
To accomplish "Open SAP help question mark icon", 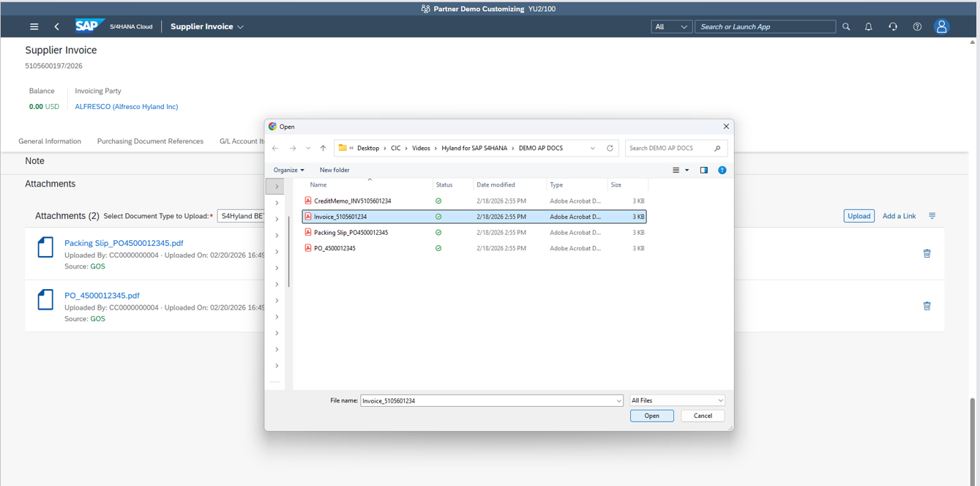I will pos(917,26).
